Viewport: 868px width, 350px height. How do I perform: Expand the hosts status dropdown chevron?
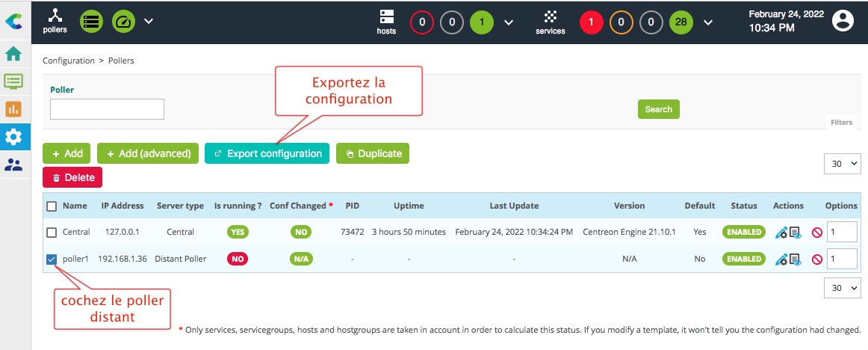click(509, 22)
